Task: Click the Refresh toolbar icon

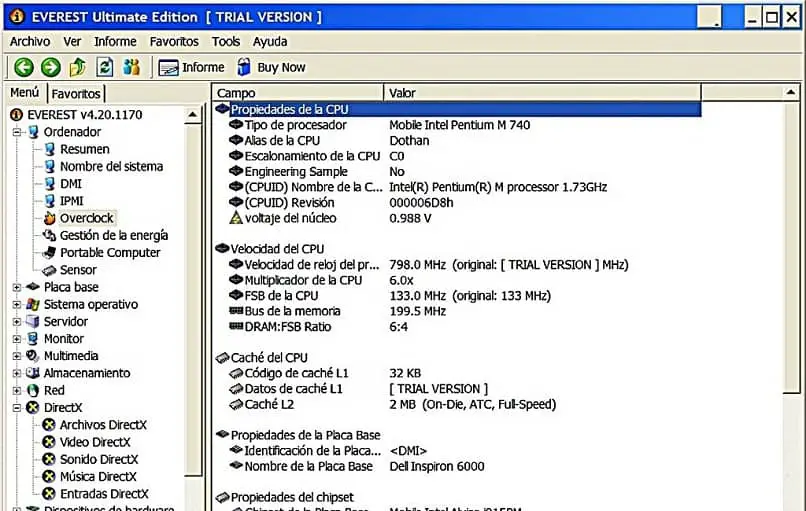Action: click(x=104, y=67)
